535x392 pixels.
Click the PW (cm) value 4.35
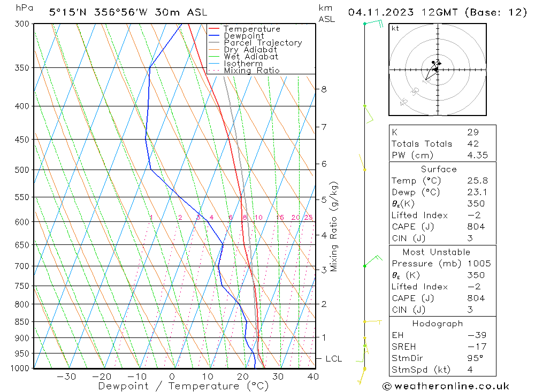pos(478,155)
